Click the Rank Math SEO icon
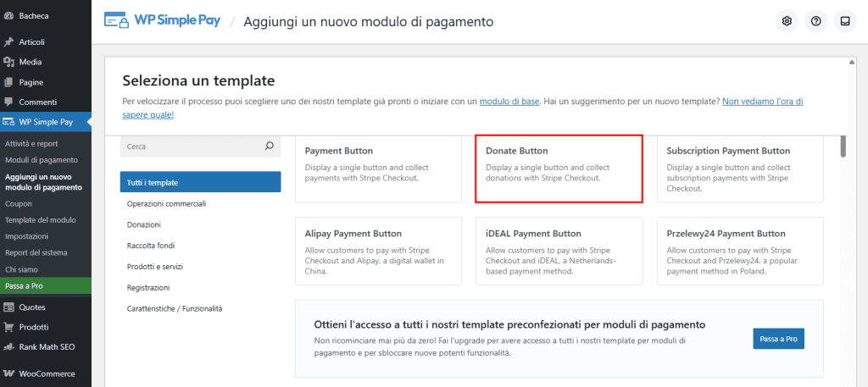Screen dimensions: 868x387 tap(8, 347)
